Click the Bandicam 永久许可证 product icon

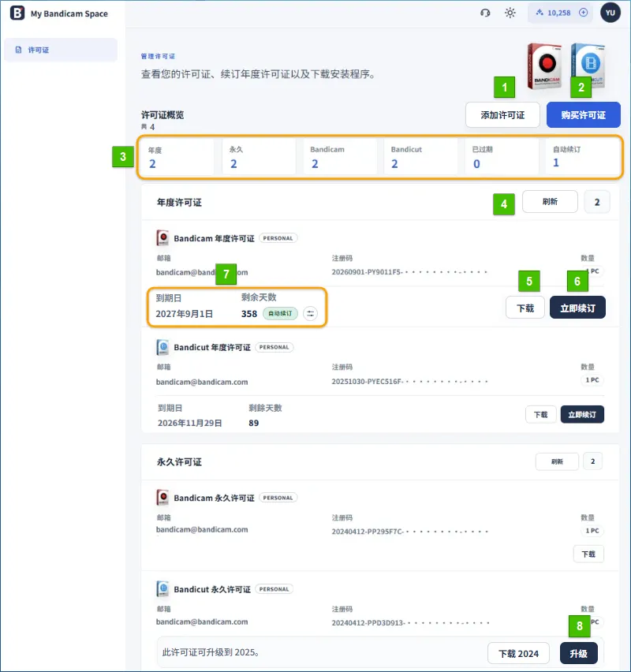[162, 498]
